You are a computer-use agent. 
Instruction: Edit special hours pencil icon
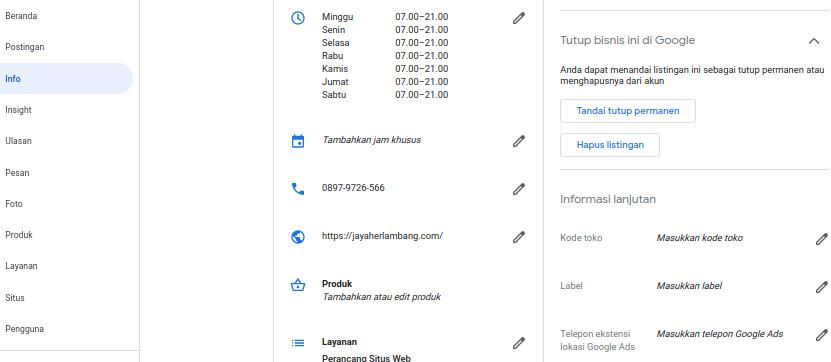click(x=519, y=141)
